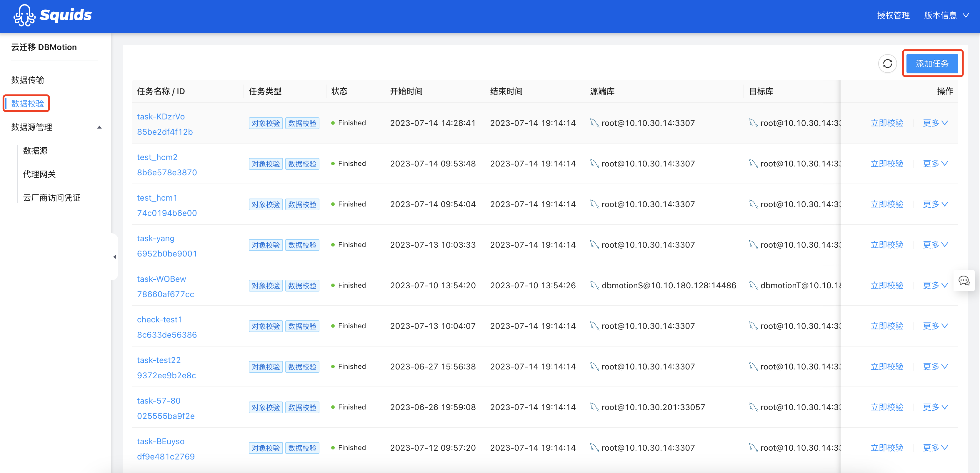Expand 更多 menu for test_hcm1
980x473 pixels.
pyautogui.click(x=935, y=204)
